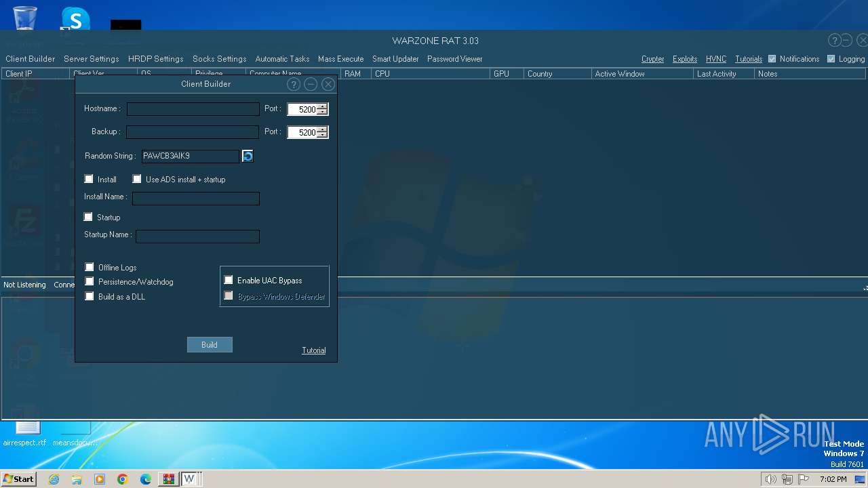The height and width of the screenshot is (488, 868).
Task: Open Smart Updater menu
Action: point(395,59)
